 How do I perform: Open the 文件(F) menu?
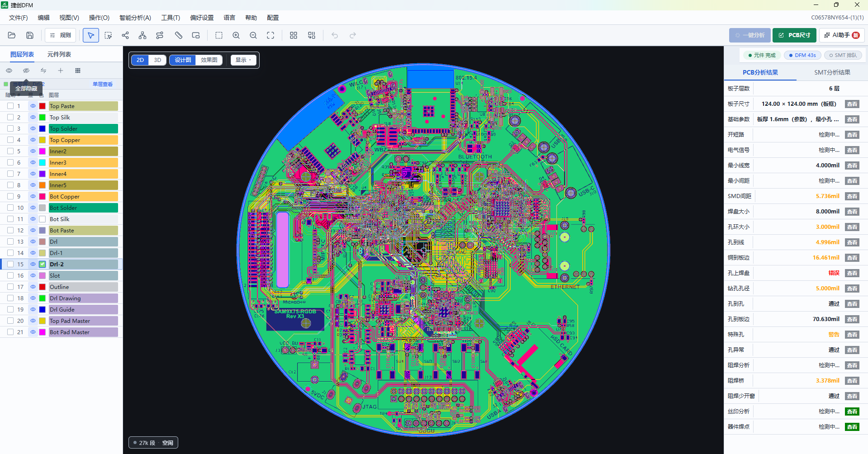click(x=19, y=18)
